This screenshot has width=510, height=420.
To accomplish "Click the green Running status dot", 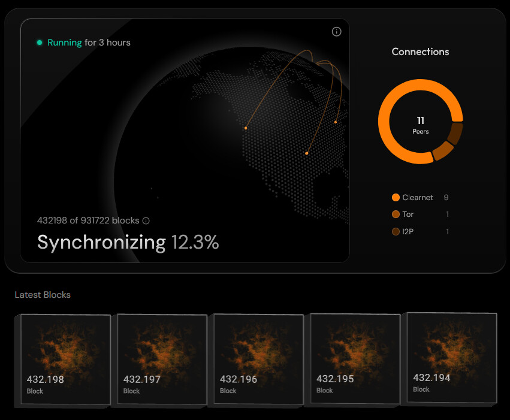I will (x=40, y=43).
